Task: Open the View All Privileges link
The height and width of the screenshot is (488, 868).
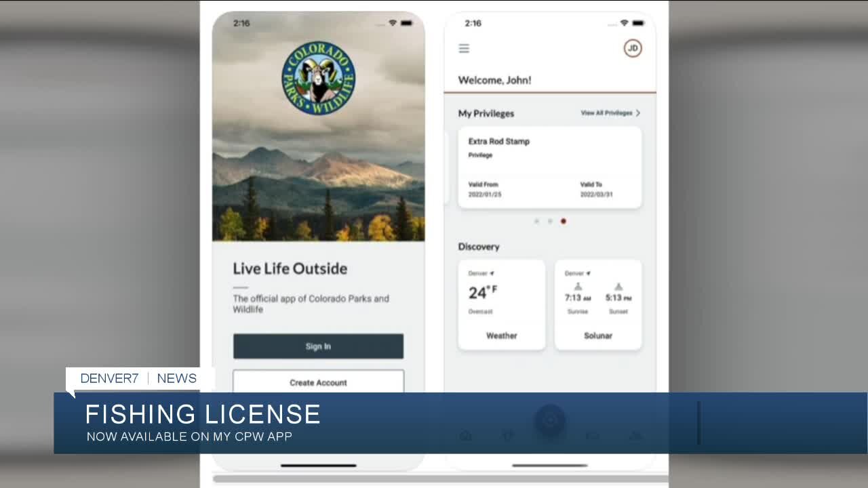Action: (606, 113)
